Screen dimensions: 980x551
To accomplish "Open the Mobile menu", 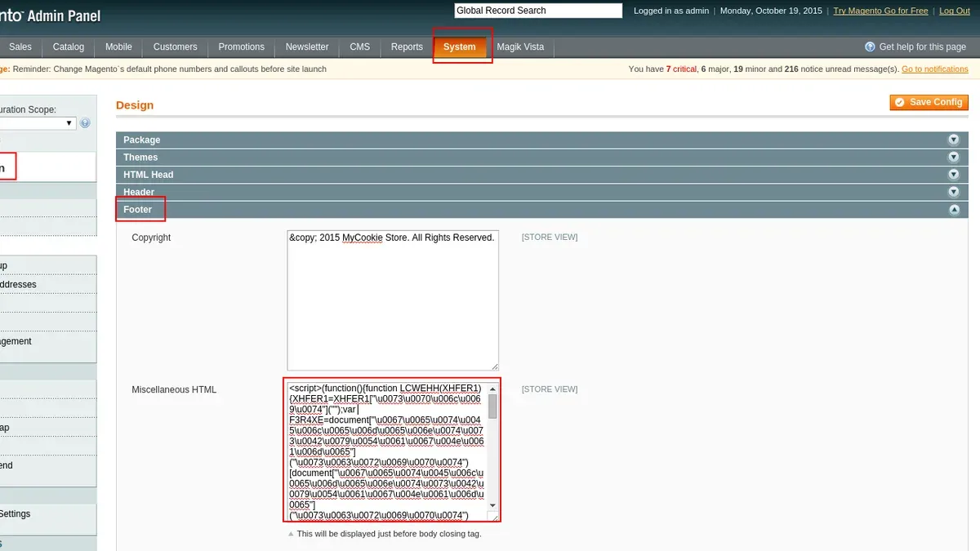I will pos(118,47).
